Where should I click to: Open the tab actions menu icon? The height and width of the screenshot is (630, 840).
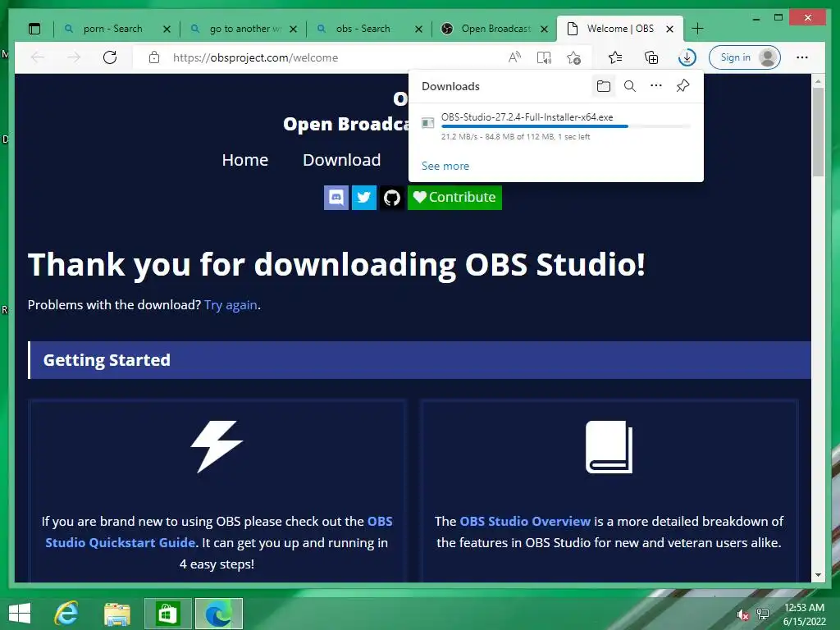pos(34,29)
